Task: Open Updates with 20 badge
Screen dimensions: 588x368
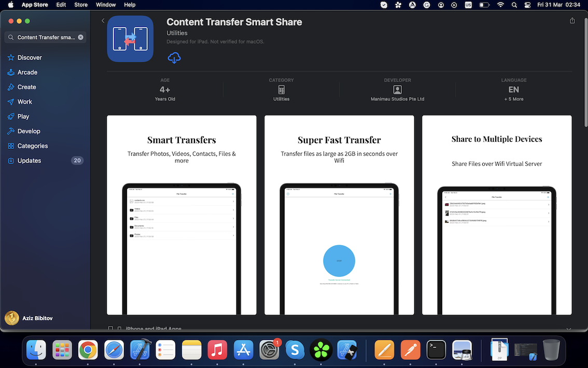Action: [x=46, y=160]
